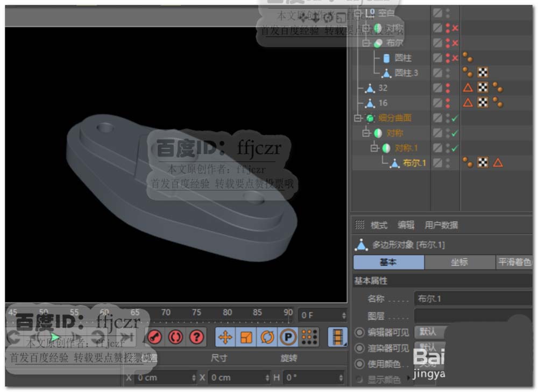The image size is (538, 392).
Task: Select the 圆柱.3 object in tree
Action: tap(406, 73)
